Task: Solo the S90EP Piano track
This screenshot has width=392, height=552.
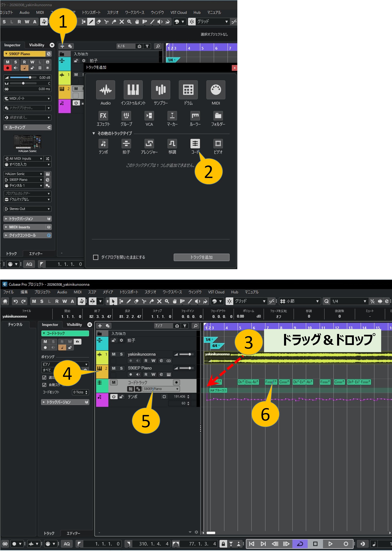Action: click(121, 368)
